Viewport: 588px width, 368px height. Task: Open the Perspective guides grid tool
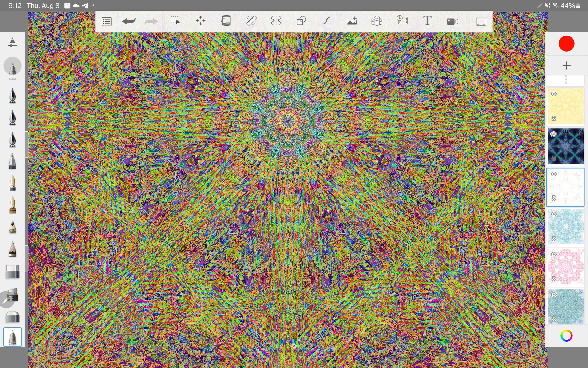pyautogui.click(x=377, y=21)
